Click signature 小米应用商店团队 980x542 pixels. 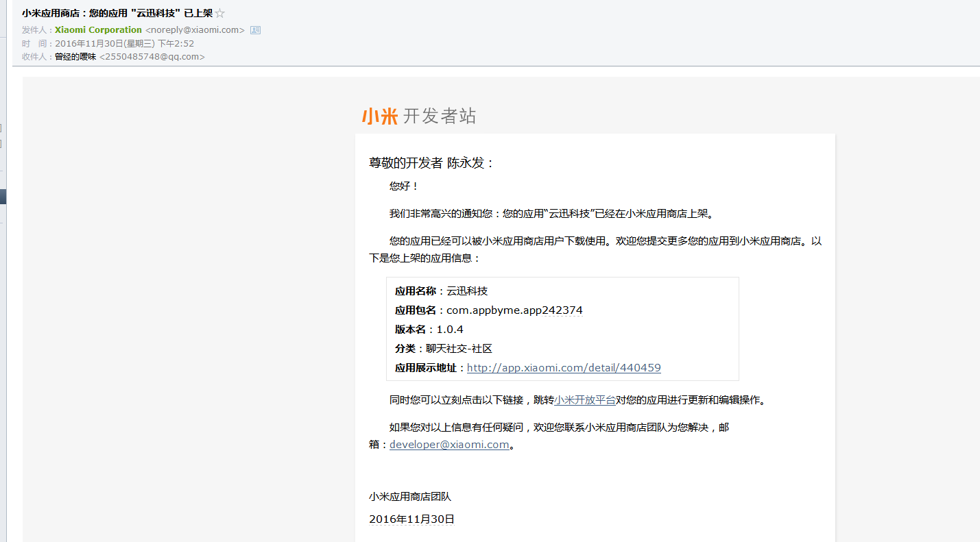(x=410, y=497)
